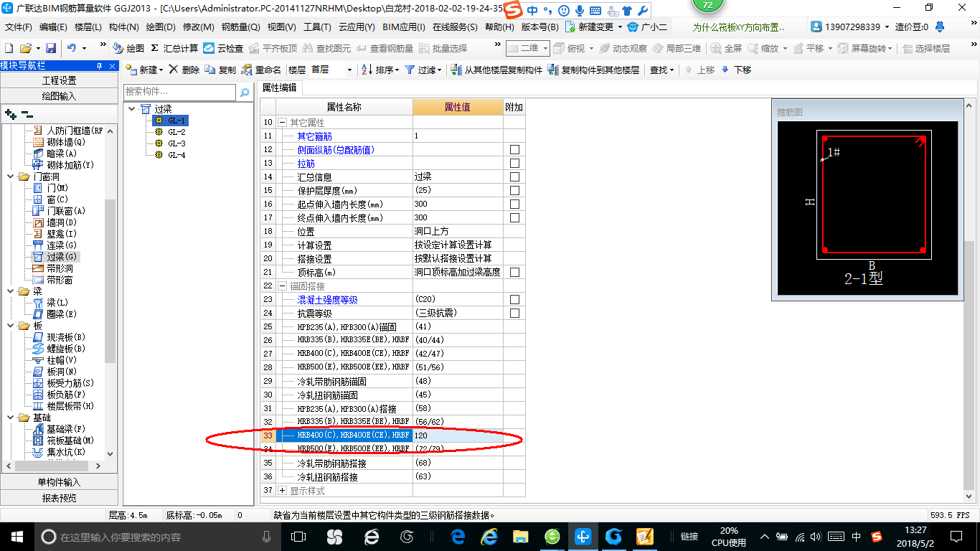Toggle 抗震等级 附加 checkbox
Viewport: 980px width, 551px height.
click(x=514, y=314)
